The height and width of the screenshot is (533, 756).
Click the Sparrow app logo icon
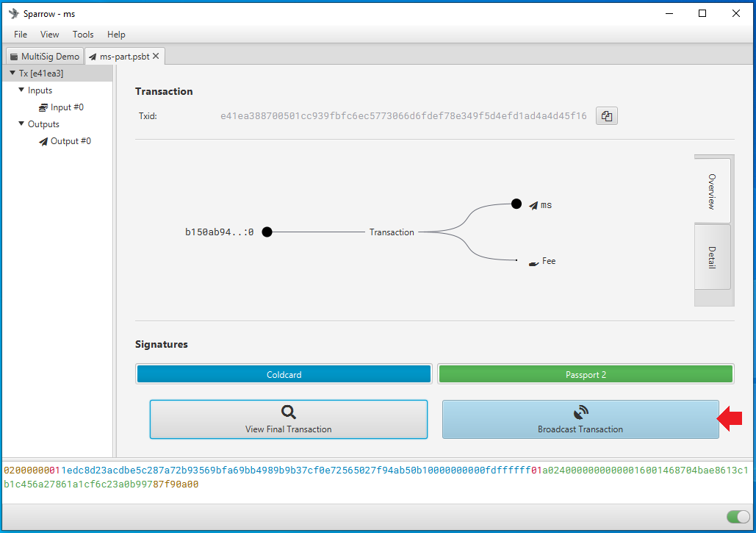[x=13, y=13]
